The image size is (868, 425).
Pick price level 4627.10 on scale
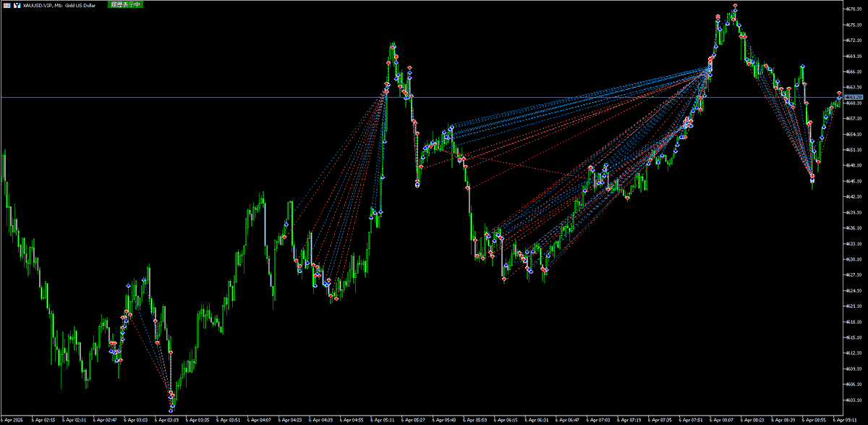(x=854, y=275)
